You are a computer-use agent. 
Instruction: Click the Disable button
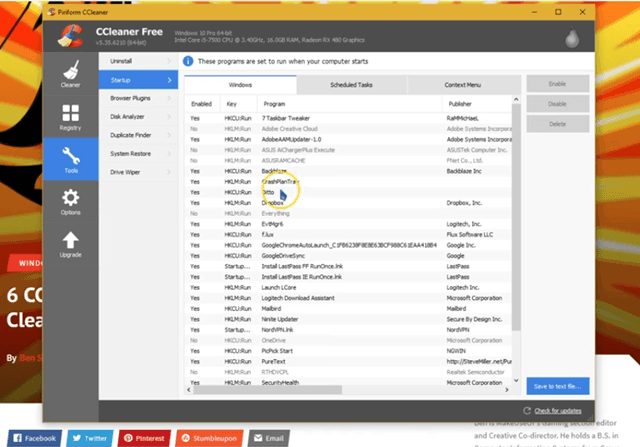558,104
